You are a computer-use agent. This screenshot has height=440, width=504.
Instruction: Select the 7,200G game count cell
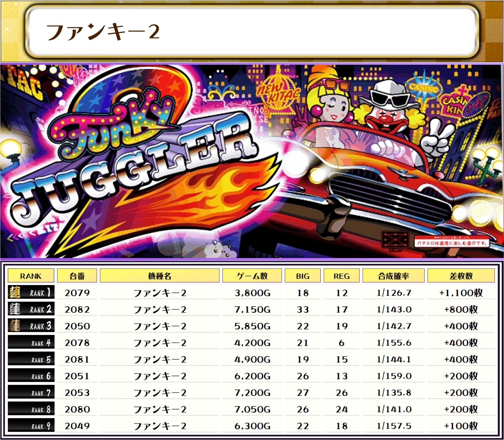coord(252,393)
